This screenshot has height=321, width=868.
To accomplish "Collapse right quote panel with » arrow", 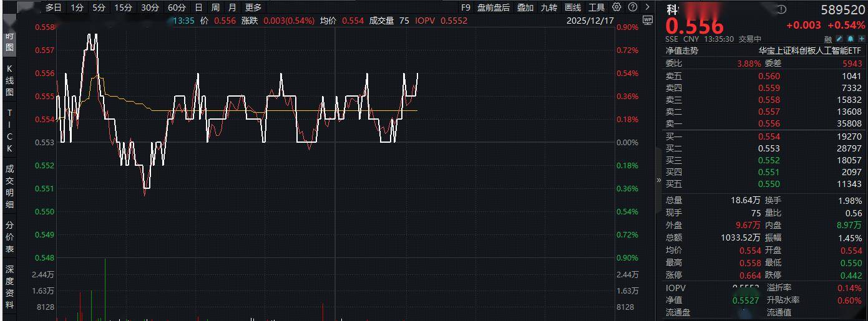I will pyautogui.click(x=659, y=180).
